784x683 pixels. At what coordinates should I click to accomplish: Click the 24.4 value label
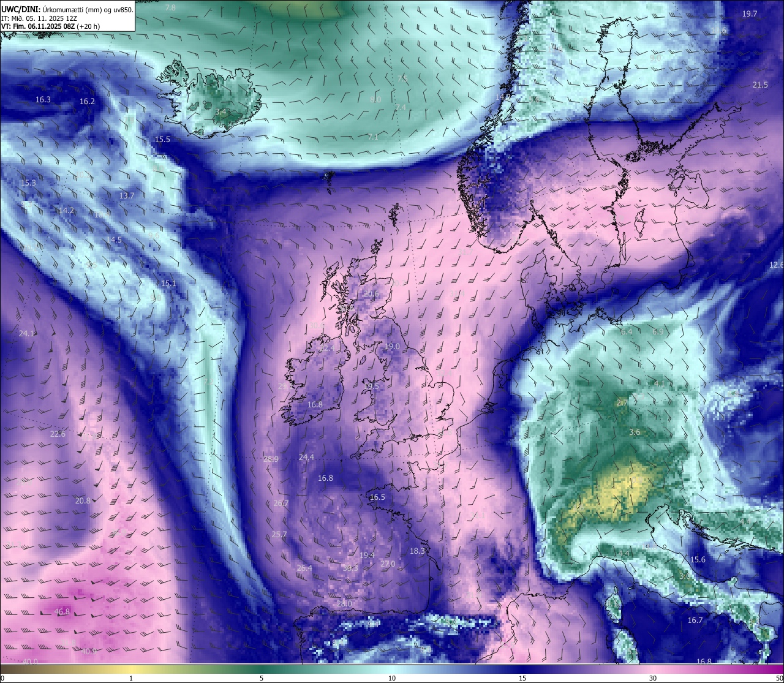click(306, 458)
